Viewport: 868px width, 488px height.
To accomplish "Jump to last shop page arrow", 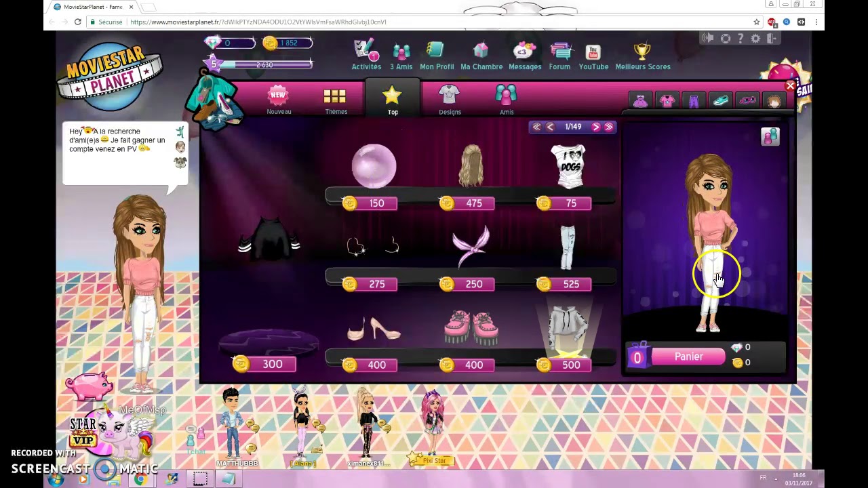I will (x=608, y=127).
